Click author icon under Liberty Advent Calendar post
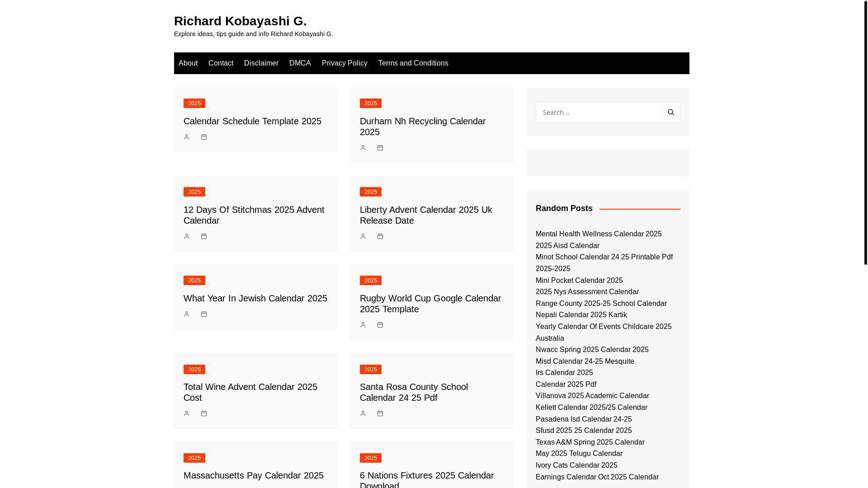 tap(363, 236)
